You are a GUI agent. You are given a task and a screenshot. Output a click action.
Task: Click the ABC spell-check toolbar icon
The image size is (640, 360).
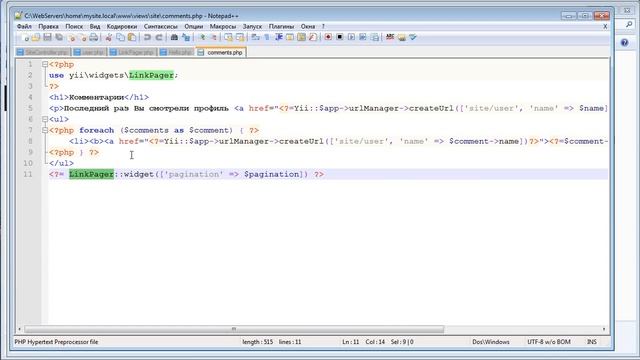[x=390, y=38]
